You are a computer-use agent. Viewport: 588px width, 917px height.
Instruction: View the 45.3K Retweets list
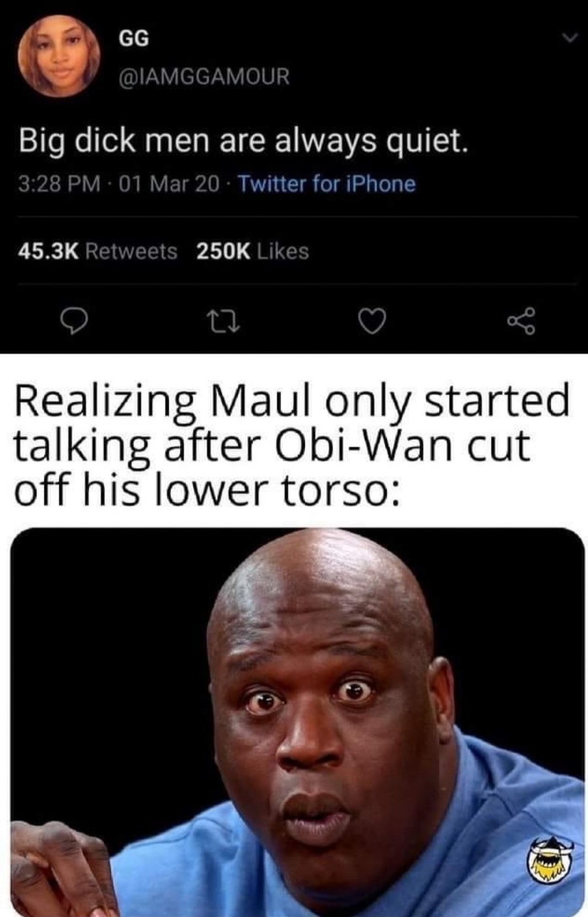point(97,251)
